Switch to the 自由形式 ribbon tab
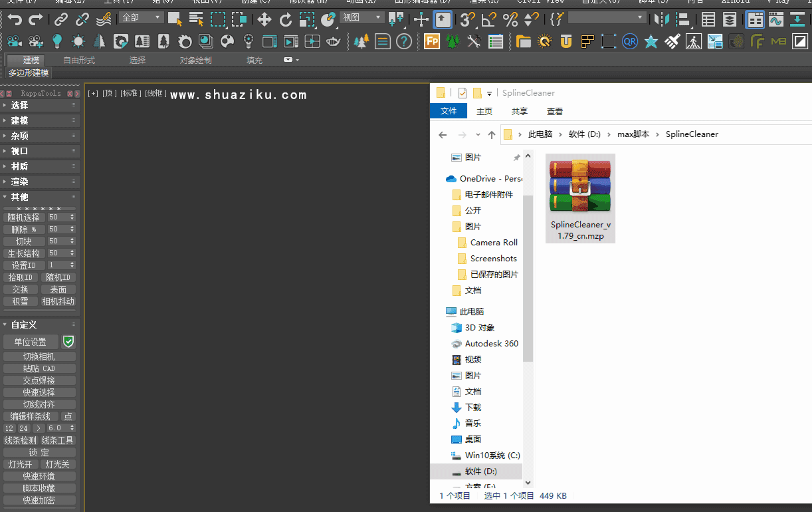This screenshot has height=512, width=812. [x=79, y=61]
